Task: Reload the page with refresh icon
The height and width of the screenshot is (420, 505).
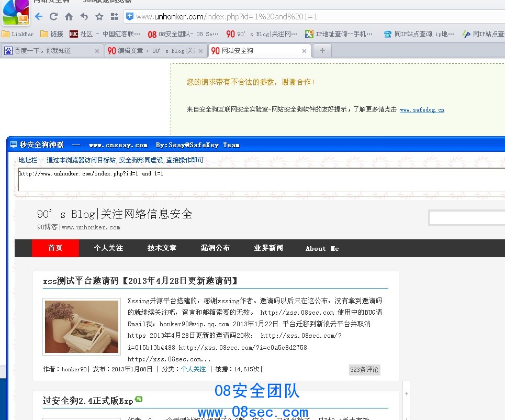Action: 53,16
